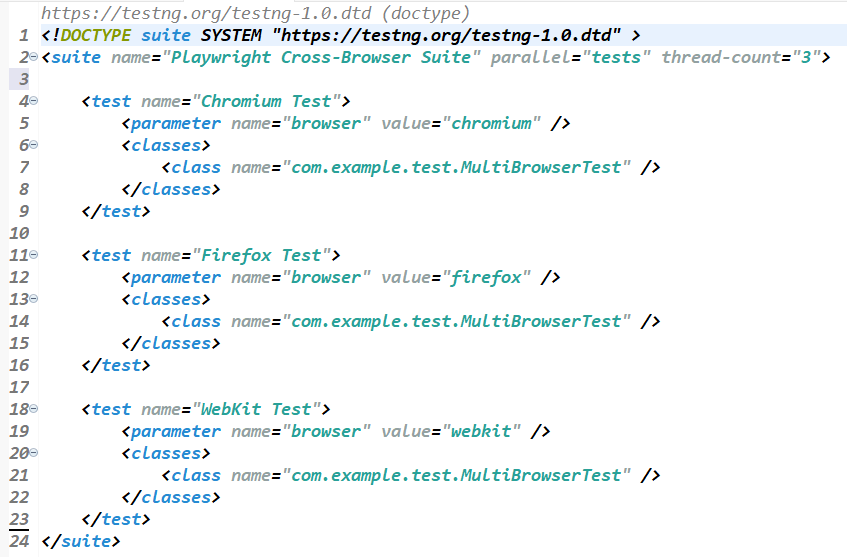Click the "Firefox Test" name value
The width and height of the screenshot is (847, 557).
(261, 255)
